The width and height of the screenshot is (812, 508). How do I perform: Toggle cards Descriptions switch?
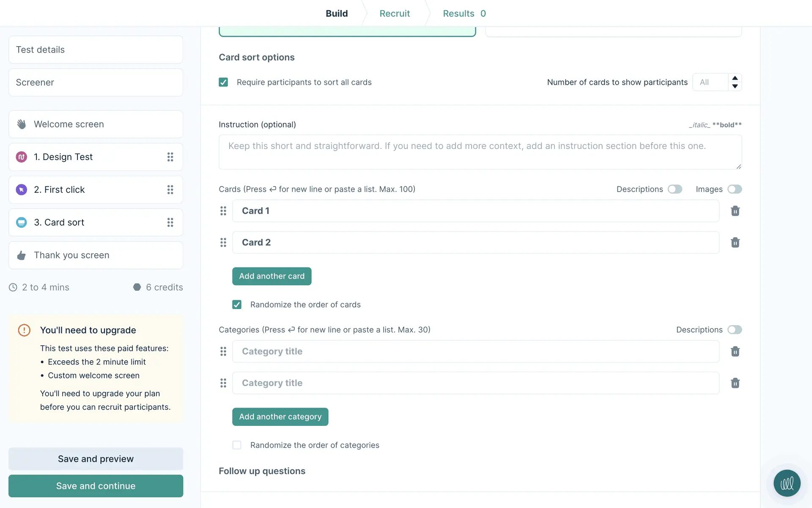pos(675,189)
